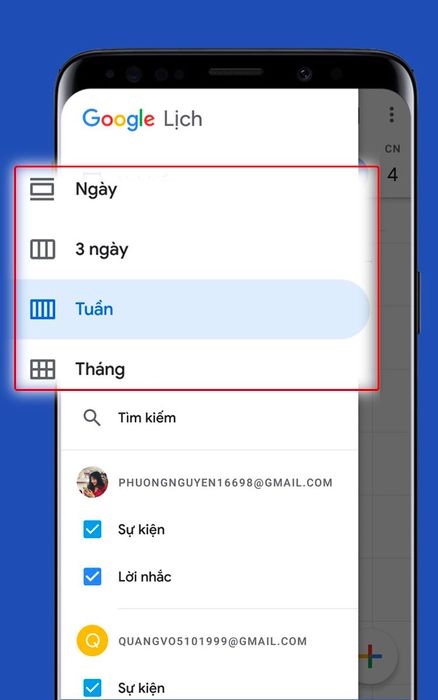Toggle Sự kiện under quangvo5101999 account
This screenshot has height=700, width=438.
coord(92,688)
